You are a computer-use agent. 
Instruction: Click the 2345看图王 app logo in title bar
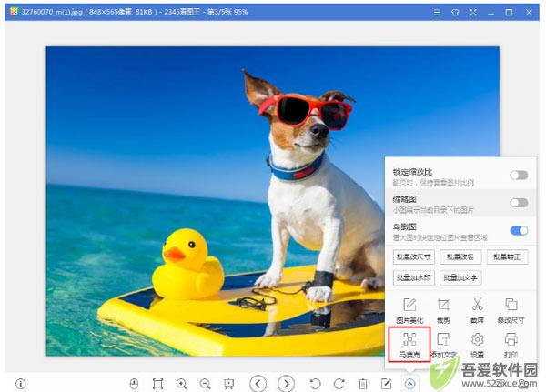(14, 12)
